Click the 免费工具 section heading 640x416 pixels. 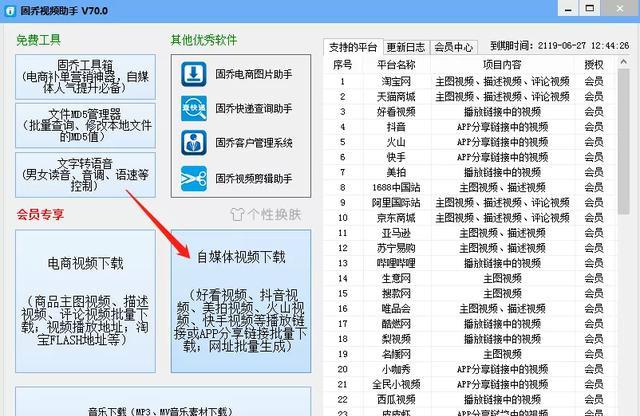(x=38, y=40)
